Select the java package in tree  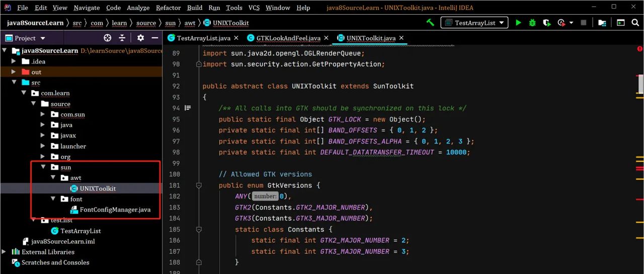coord(66,125)
